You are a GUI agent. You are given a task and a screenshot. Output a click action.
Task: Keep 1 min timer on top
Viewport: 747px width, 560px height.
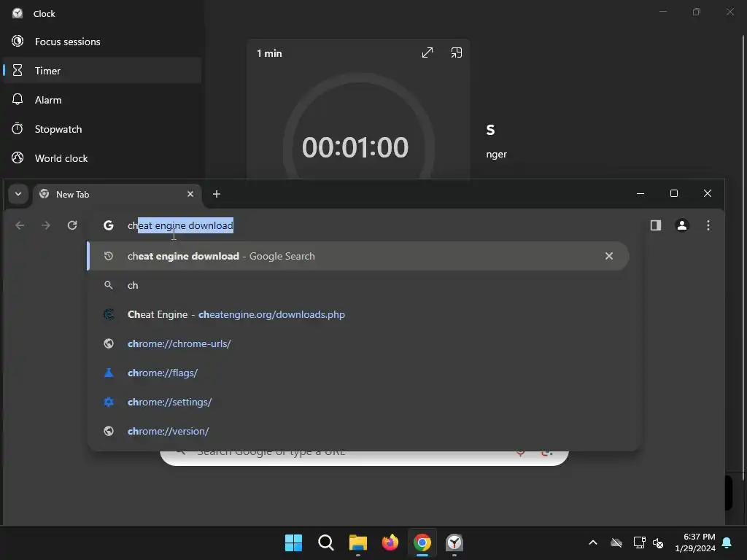(x=457, y=52)
